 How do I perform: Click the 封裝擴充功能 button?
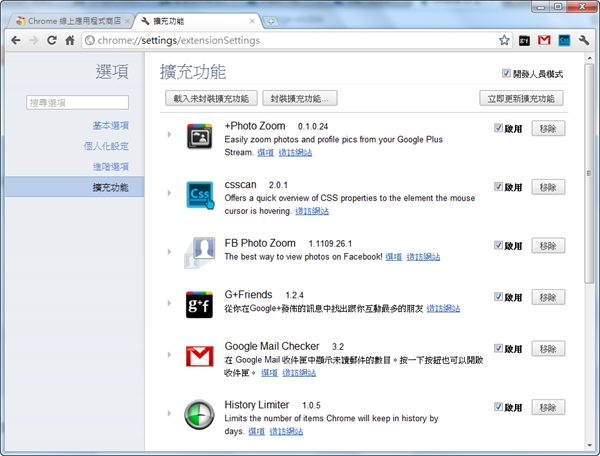[300, 98]
